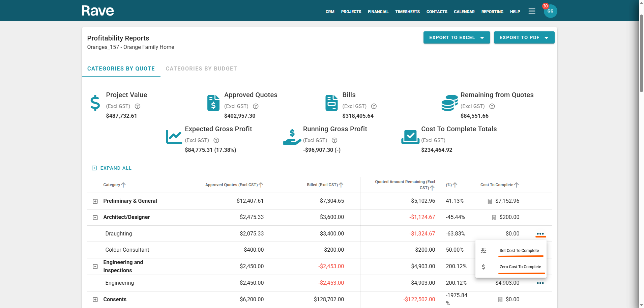Image resolution: width=644 pixels, height=308 pixels.
Task: Click help icon beside Project Value
Action: (138, 106)
